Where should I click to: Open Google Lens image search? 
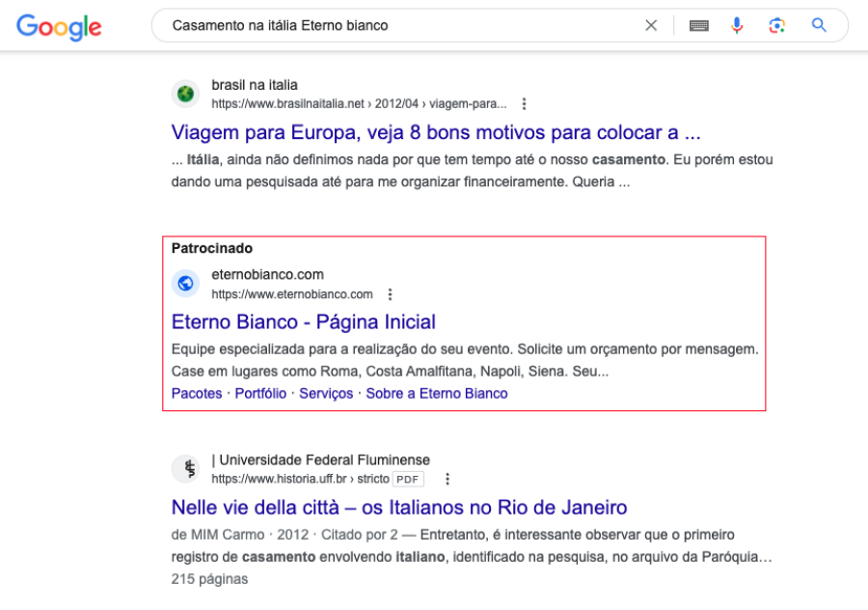tap(776, 25)
